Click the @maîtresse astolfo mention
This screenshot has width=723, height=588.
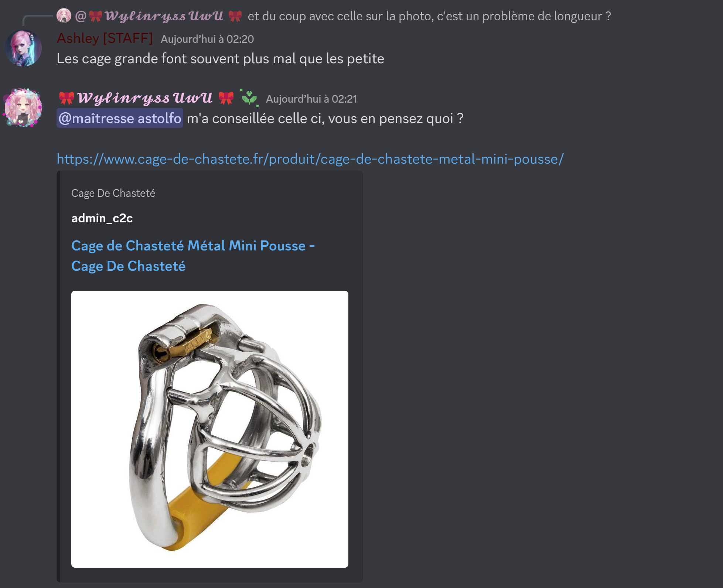tap(120, 118)
